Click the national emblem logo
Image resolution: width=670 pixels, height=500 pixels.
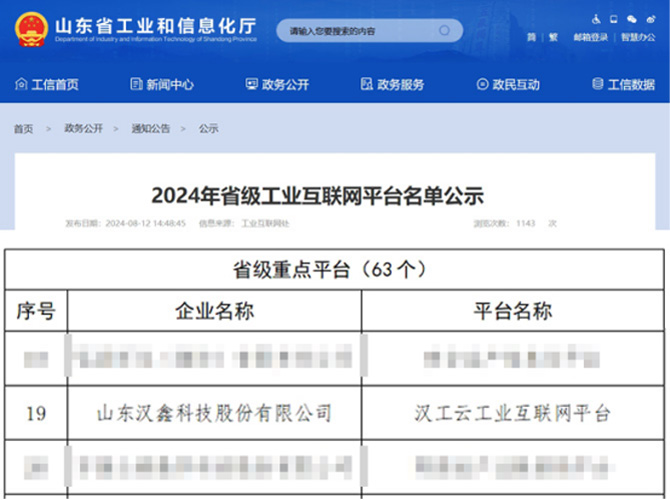tap(31, 29)
